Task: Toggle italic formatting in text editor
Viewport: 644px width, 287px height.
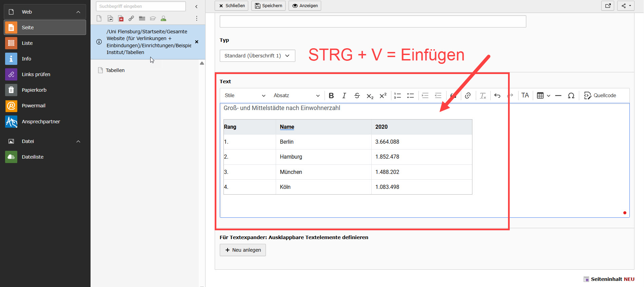Action: tap(344, 95)
